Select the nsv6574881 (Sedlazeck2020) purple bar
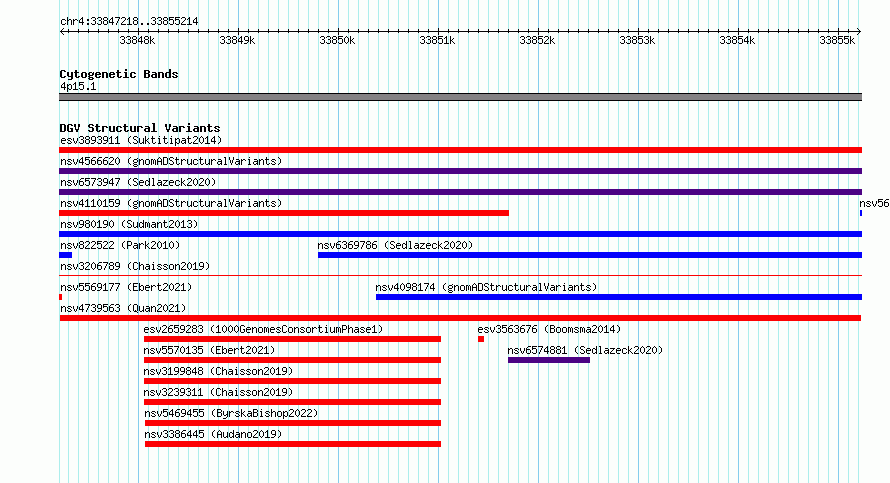This screenshot has width=890, height=483. pyautogui.click(x=549, y=360)
